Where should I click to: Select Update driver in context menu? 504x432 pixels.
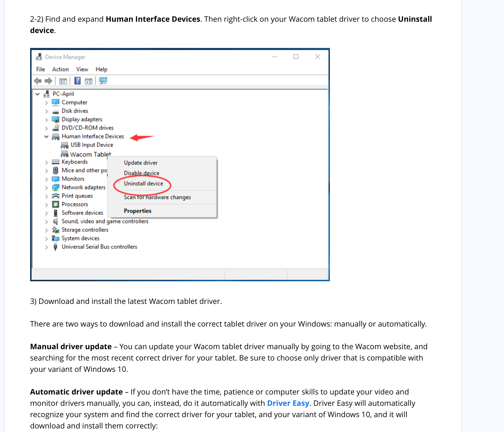point(140,163)
